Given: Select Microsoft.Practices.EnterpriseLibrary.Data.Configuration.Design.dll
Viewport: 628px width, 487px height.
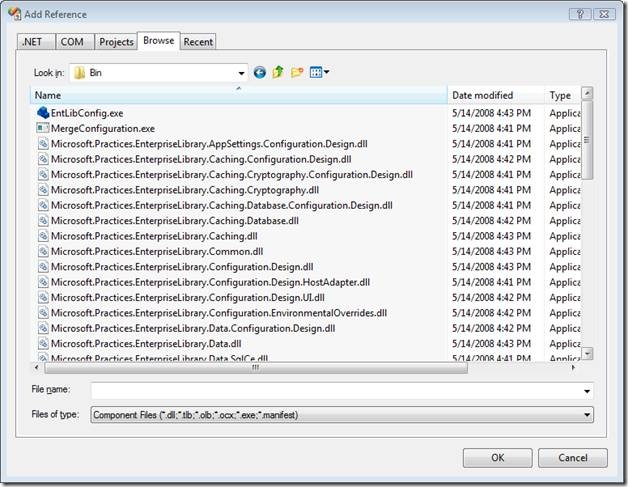Looking at the screenshot, I should pos(193,328).
